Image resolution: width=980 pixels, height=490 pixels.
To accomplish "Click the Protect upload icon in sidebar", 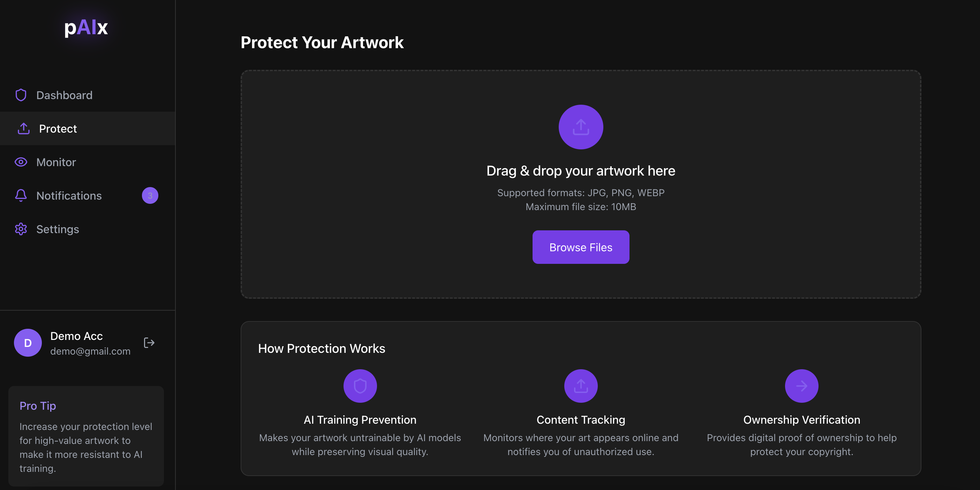I will [x=24, y=129].
